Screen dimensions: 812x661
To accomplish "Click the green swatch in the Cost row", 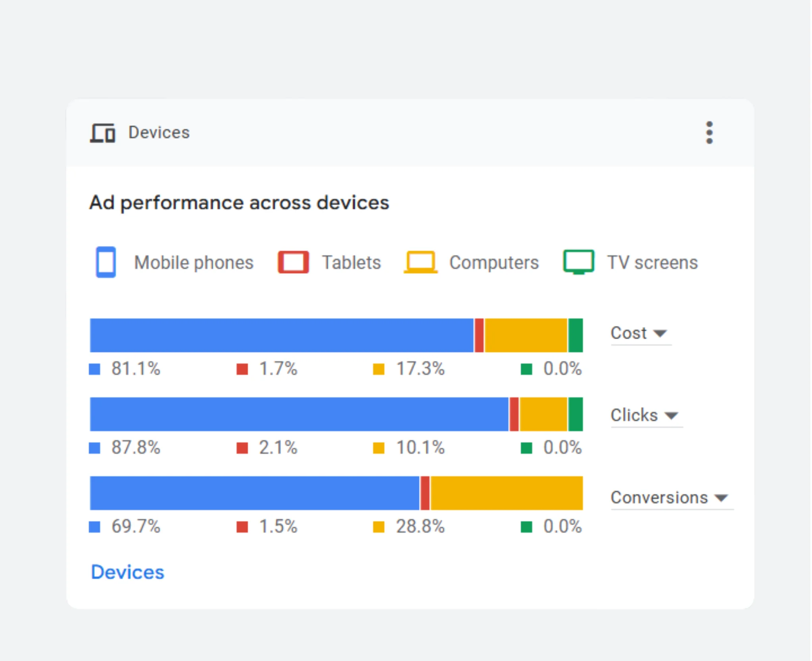I will pyautogui.click(x=526, y=369).
